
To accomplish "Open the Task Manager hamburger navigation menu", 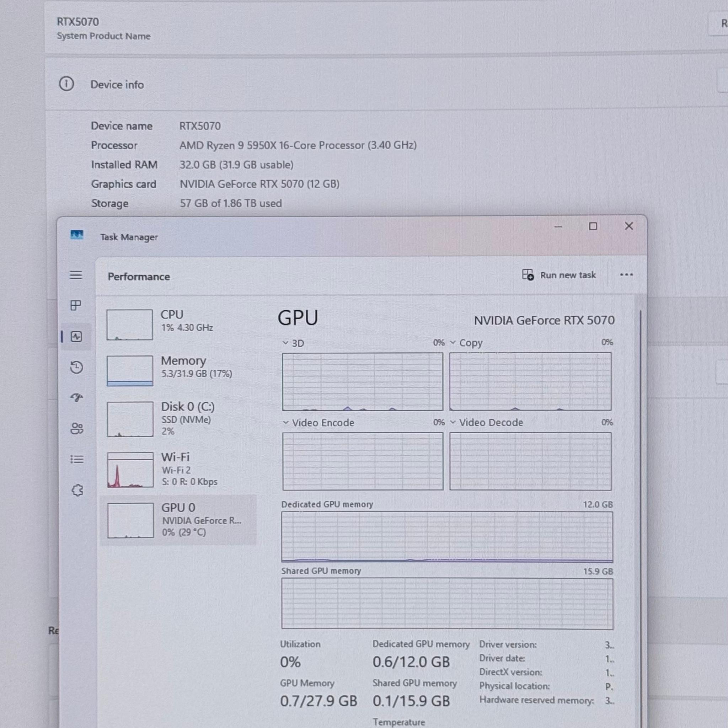I will (76, 275).
